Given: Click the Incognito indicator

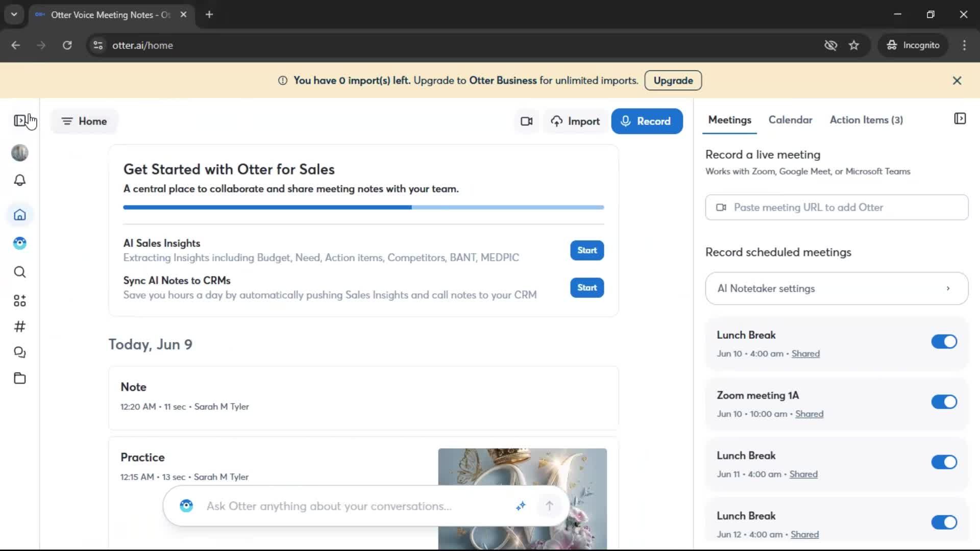Looking at the screenshot, I should tap(913, 45).
